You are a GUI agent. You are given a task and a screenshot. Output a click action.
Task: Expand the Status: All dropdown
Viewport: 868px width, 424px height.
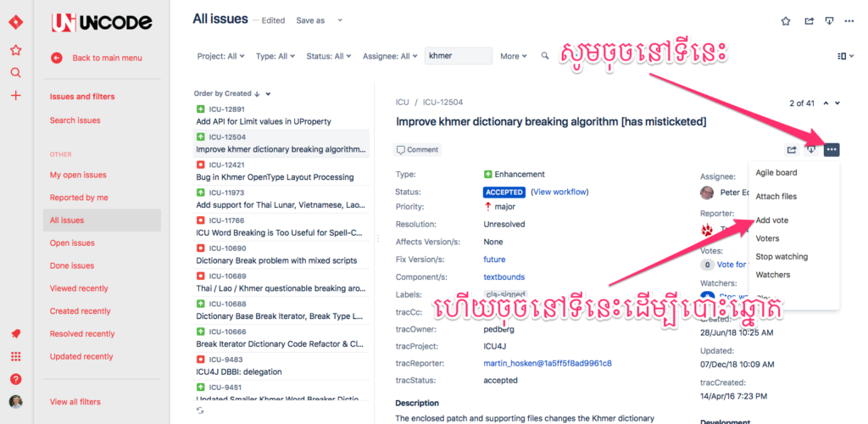pyautogui.click(x=329, y=56)
